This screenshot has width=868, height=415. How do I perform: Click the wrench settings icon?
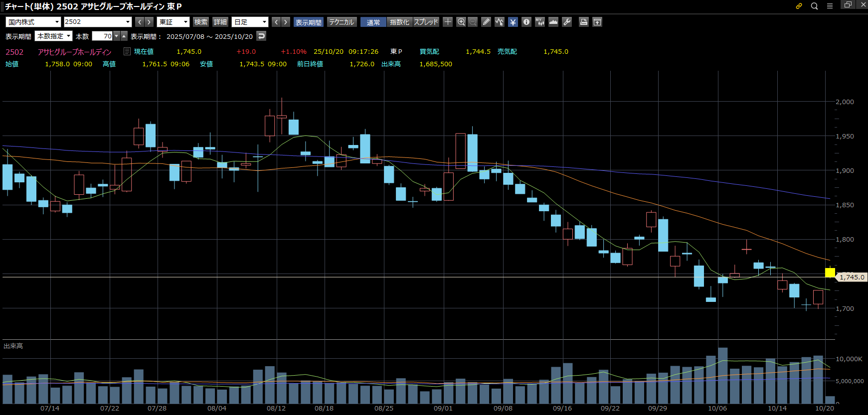(567, 22)
